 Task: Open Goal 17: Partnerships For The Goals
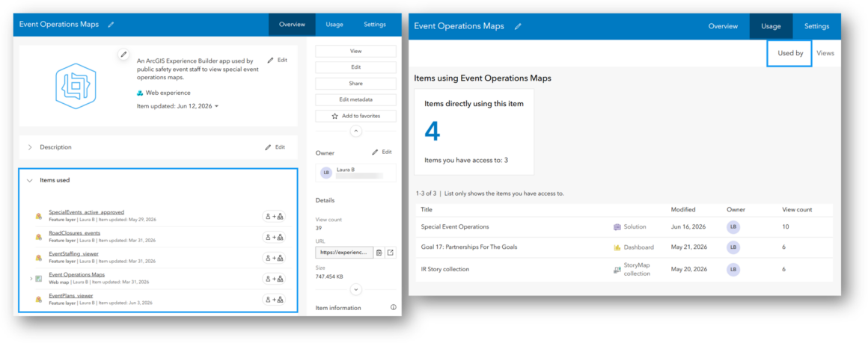point(469,247)
